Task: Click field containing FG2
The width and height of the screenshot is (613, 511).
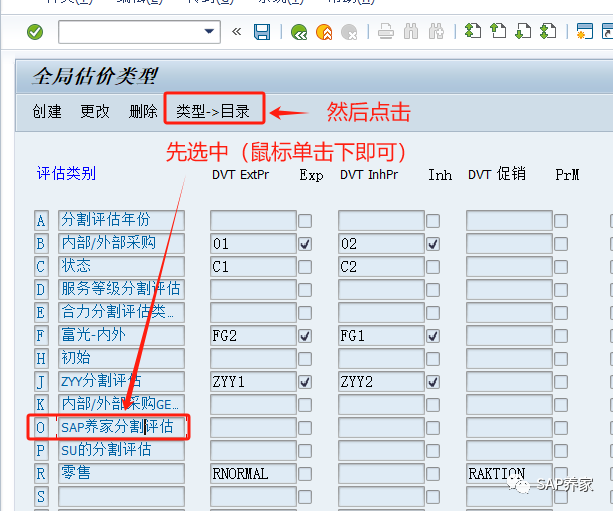Action: [253, 335]
